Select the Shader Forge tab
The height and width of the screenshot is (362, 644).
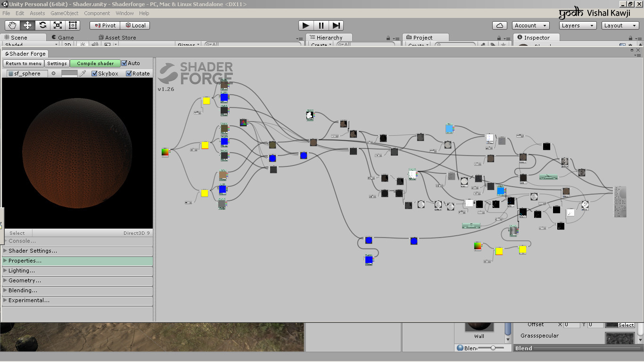pos(25,54)
